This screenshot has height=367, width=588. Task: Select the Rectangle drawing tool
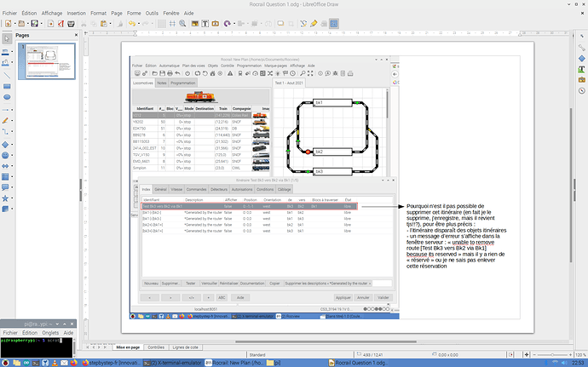click(x=7, y=86)
